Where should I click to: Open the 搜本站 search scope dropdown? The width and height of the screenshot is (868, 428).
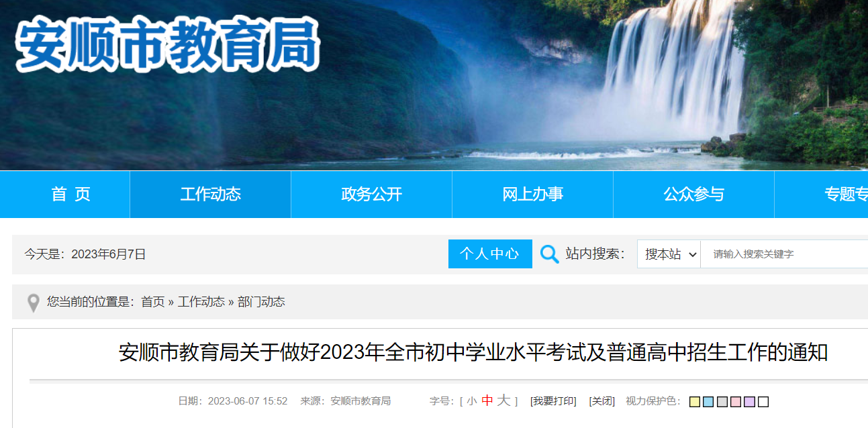pyautogui.click(x=669, y=254)
